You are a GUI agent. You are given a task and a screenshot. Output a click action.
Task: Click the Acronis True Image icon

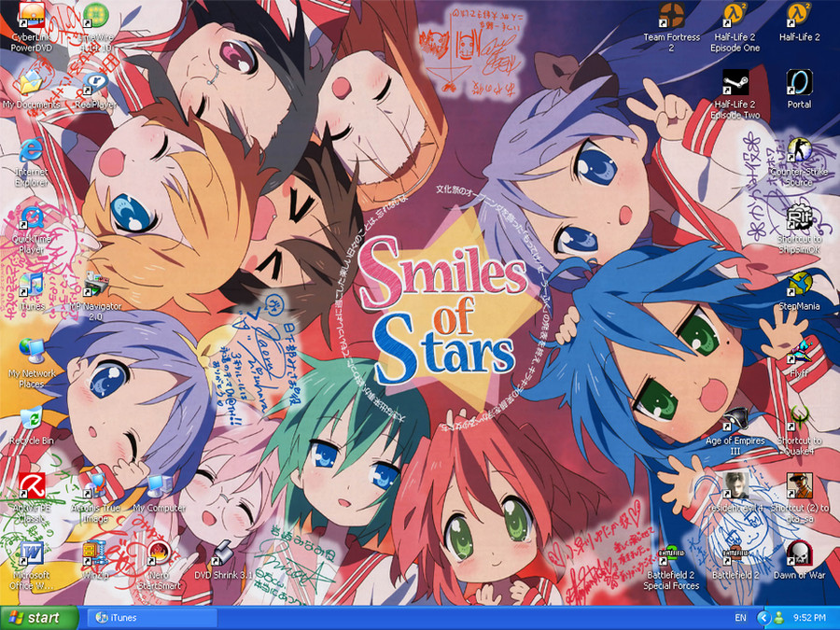(x=95, y=486)
